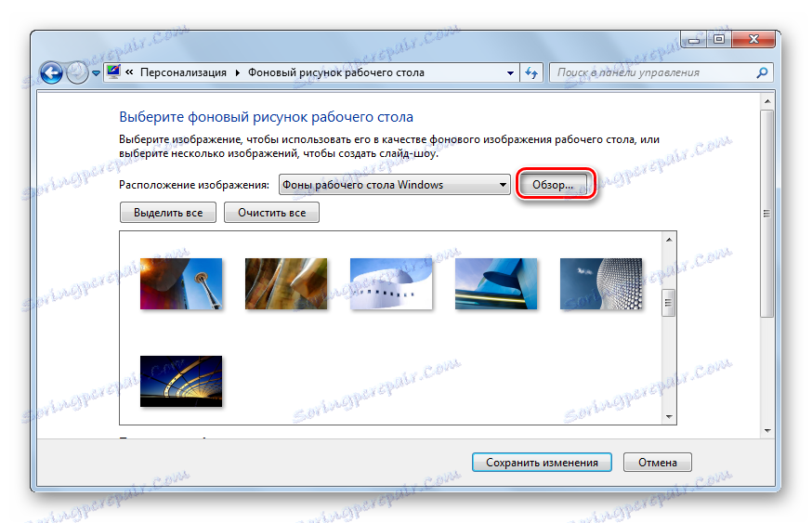Click Выделить все button
This screenshot has width=812, height=523.
point(168,213)
